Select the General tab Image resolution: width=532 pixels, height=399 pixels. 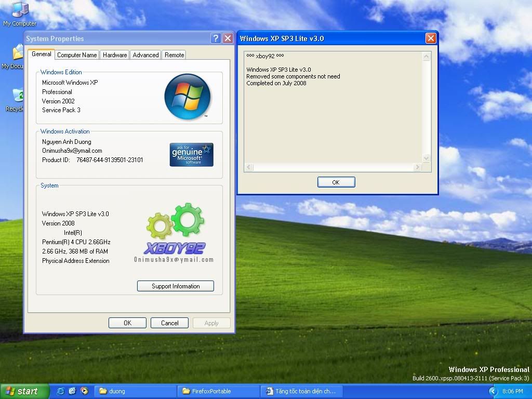click(41, 54)
